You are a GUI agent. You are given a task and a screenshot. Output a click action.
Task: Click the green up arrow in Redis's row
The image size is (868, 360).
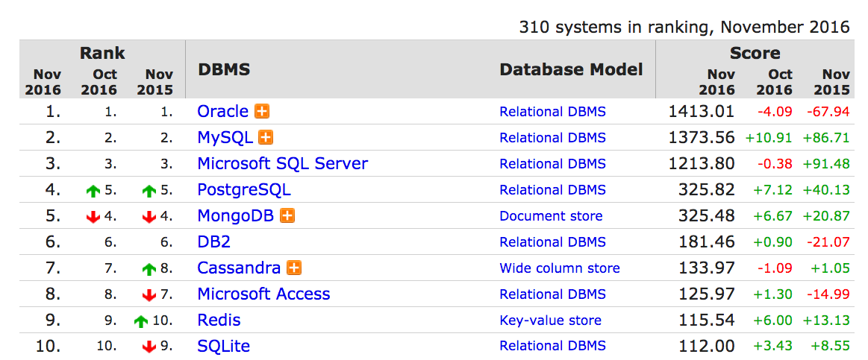[x=141, y=321]
